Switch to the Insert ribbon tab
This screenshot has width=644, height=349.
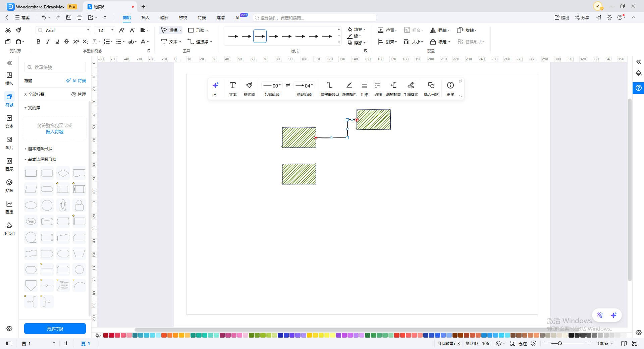click(x=145, y=17)
